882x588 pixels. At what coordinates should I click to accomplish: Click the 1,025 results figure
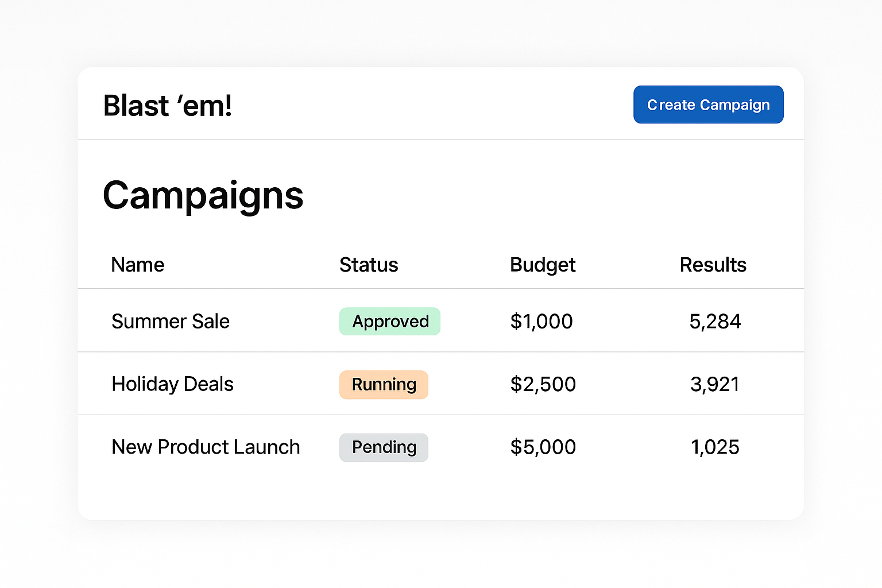pyautogui.click(x=715, y=447)
